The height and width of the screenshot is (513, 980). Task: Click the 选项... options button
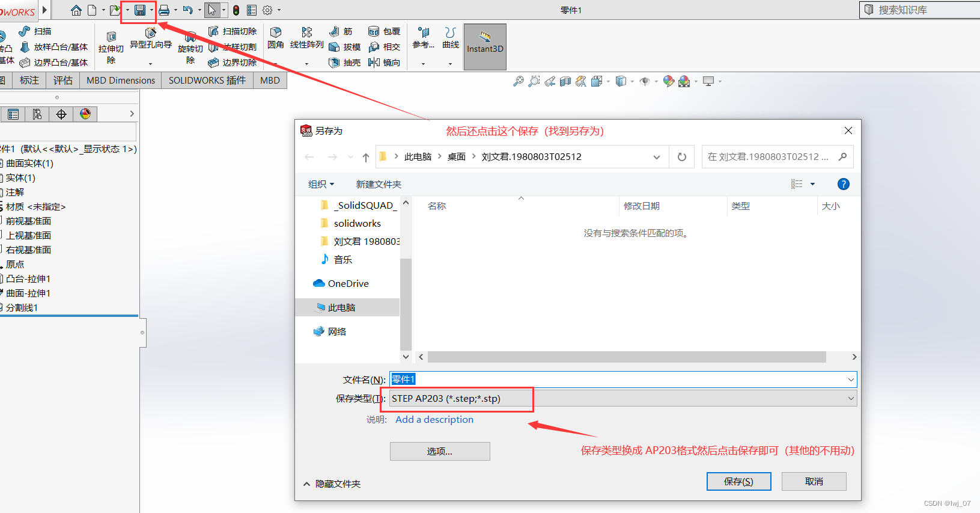(x=440, y=451)
